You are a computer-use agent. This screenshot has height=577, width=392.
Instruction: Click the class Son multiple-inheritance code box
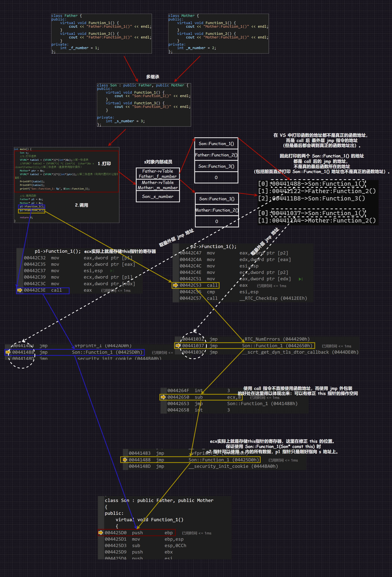click(x=144, y=105)
